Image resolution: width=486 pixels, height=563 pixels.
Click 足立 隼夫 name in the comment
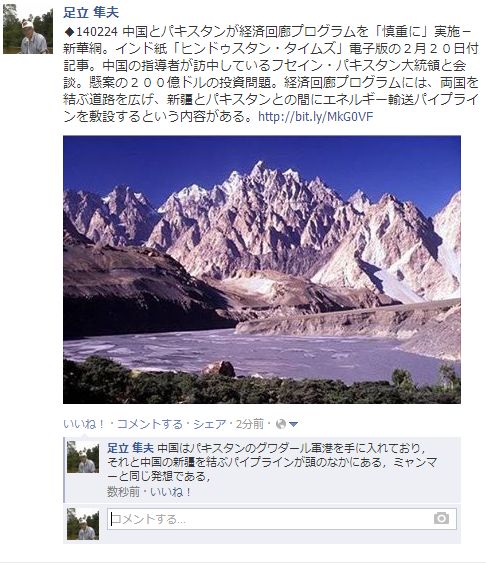click(x=130, y=448)
